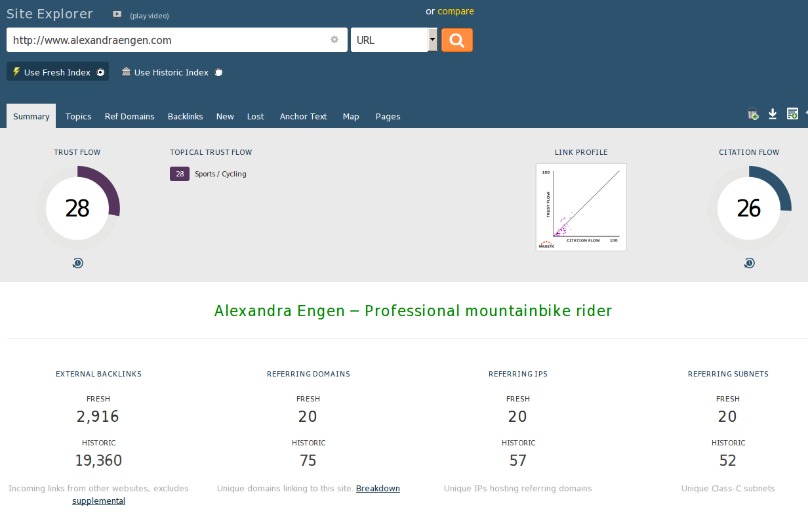This screenshot has width=808, height=532.
Task: Click the Sports / Cycling topic label
Action: (x=220, y=174)
